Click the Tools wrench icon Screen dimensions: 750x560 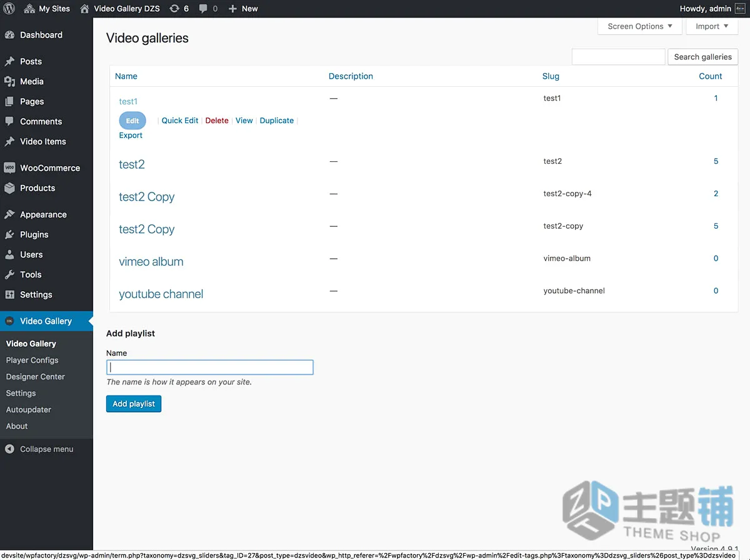pyautogui.click(x=9, y=274)
